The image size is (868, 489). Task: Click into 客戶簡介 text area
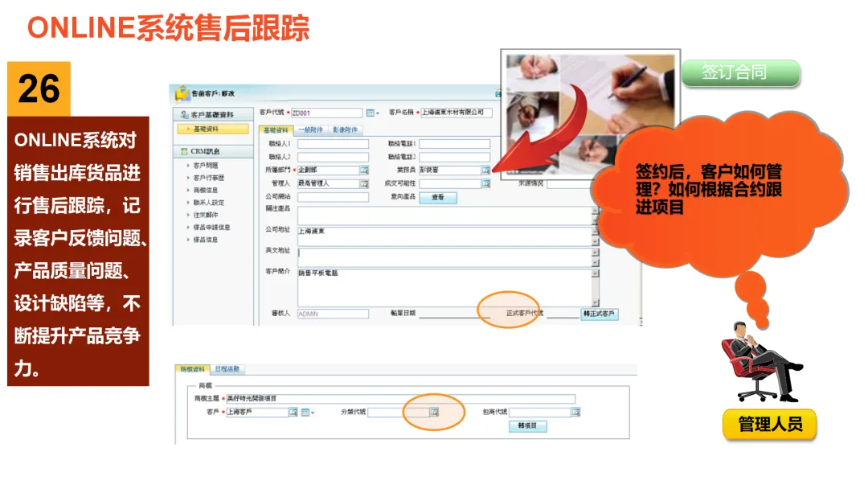444,287
